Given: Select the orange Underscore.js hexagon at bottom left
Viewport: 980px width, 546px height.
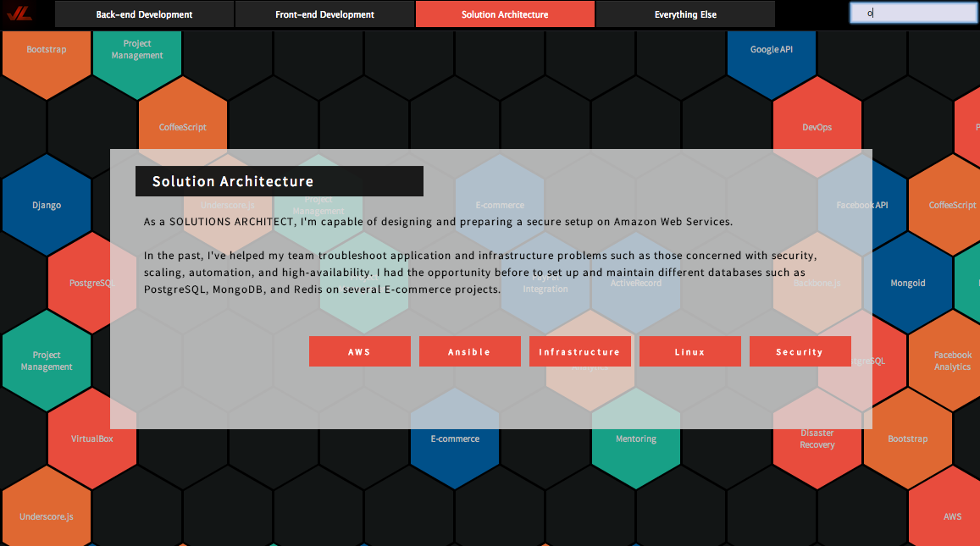Looking at the screenshot, I should point(47,509).
